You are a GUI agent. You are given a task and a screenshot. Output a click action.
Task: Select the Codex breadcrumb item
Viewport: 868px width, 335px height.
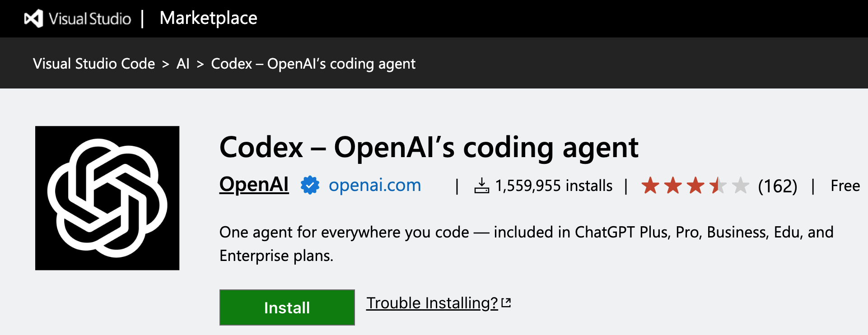313,64
